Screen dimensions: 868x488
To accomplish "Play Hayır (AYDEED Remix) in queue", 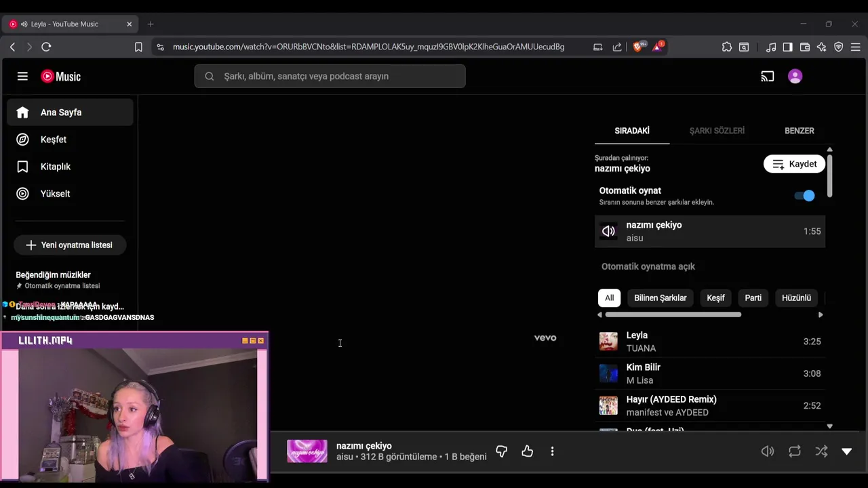I will point(710,405).
